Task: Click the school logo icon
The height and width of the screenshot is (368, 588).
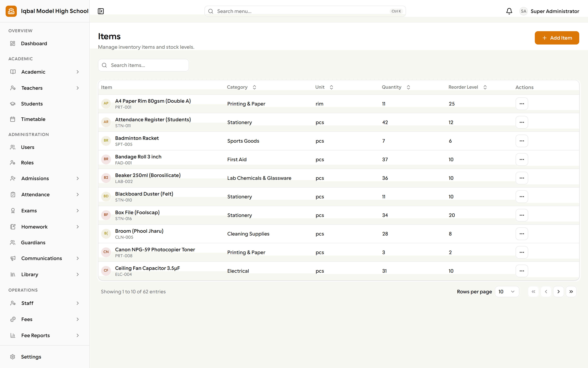Action: [x=11, y=11]
